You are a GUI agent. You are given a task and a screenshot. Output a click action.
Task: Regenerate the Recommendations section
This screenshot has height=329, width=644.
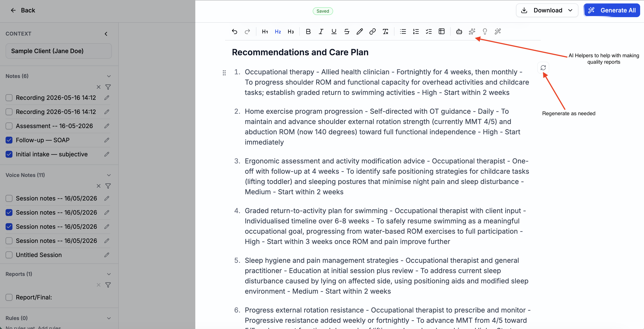(x=543, y=68)
